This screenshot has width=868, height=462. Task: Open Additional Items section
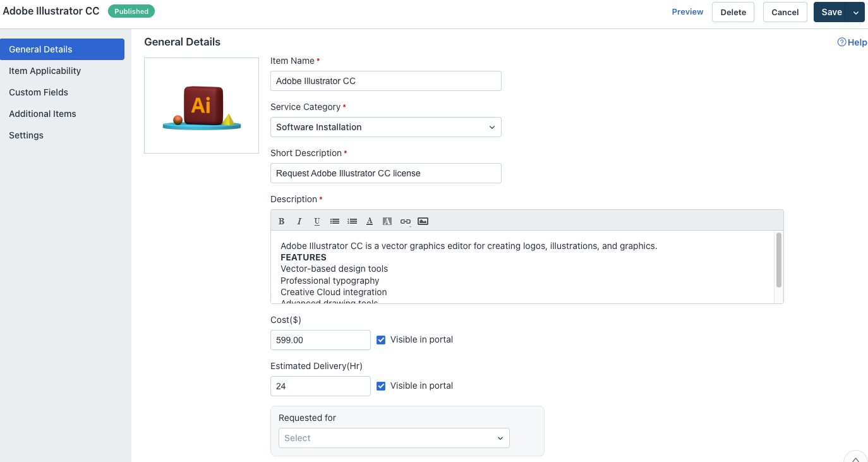42,114
